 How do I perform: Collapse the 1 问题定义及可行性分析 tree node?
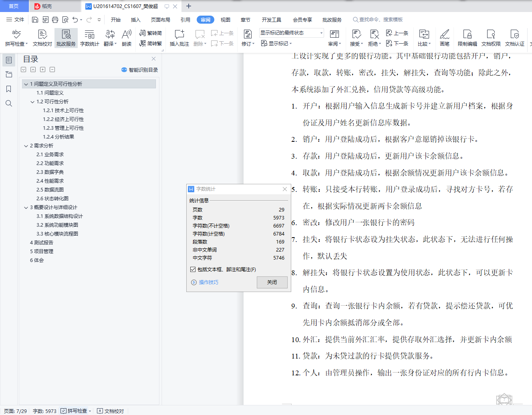pyautogui.click(x=26, y=84)
